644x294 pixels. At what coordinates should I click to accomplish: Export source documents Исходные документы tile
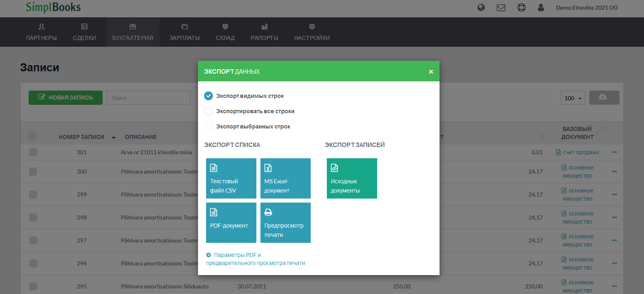point(352,178)
